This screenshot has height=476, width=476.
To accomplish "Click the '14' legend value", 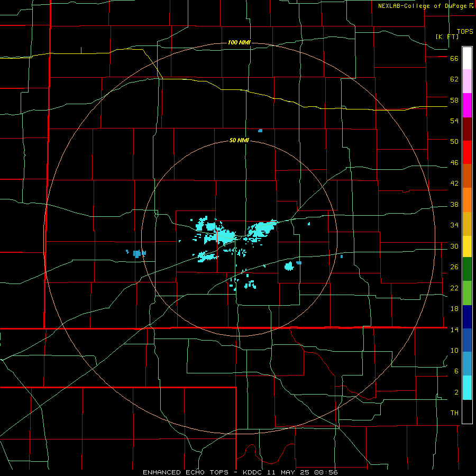I will tap(454, 329).
